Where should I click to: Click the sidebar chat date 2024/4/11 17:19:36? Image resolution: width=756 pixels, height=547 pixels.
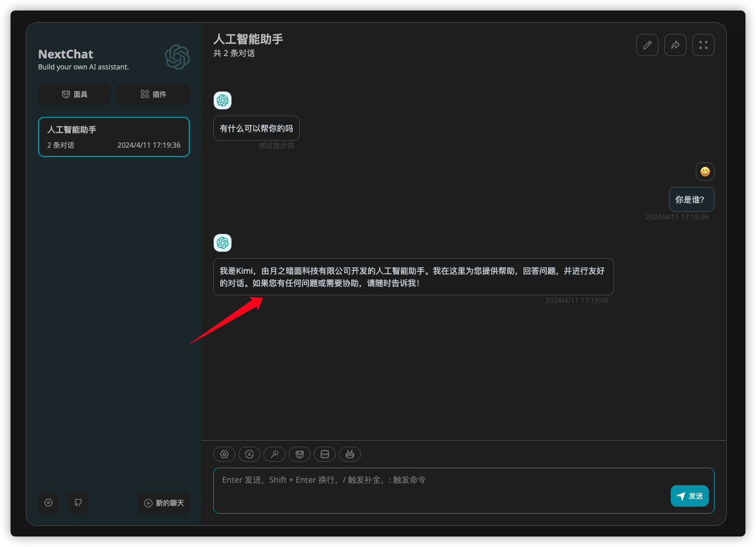pyautogui.click(x=149, y=145)
